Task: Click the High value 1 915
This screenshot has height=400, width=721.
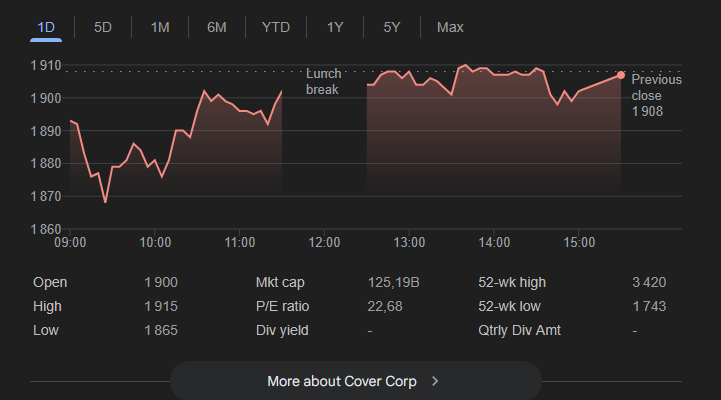Action: pyautogui.click(x=161, y=306)
